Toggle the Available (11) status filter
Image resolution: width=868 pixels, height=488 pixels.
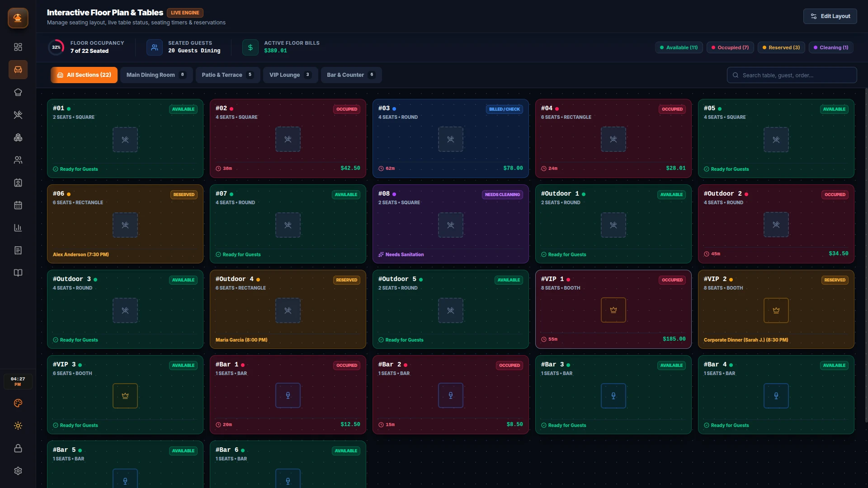[x=679, y=47]
